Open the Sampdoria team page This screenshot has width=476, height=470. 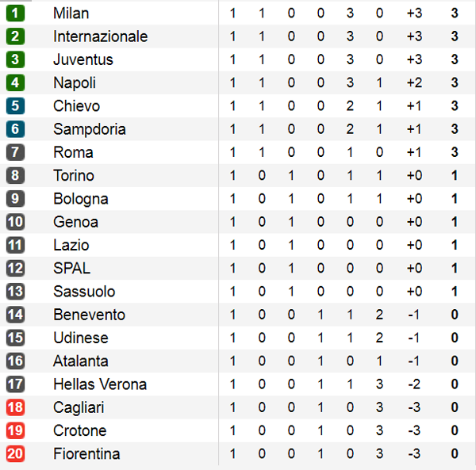[90, 129]
